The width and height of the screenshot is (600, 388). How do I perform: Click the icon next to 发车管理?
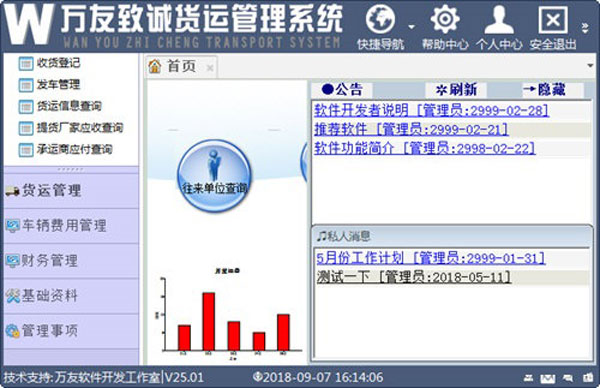26,85
